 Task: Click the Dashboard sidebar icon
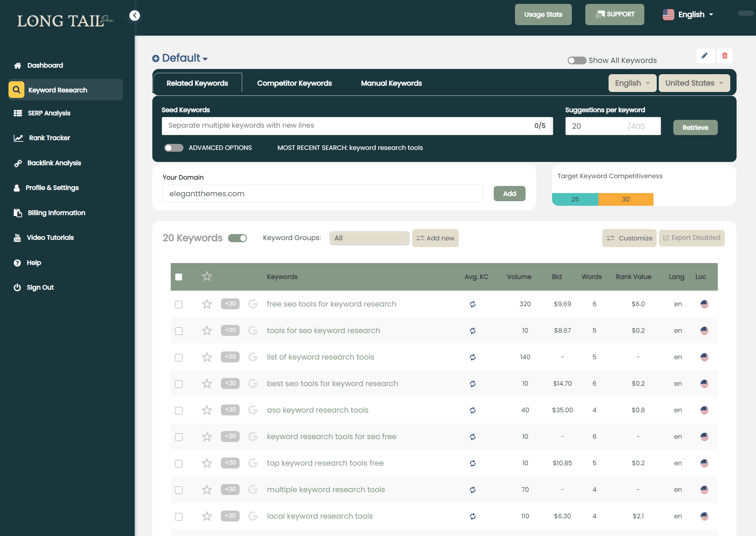[17, 65]
